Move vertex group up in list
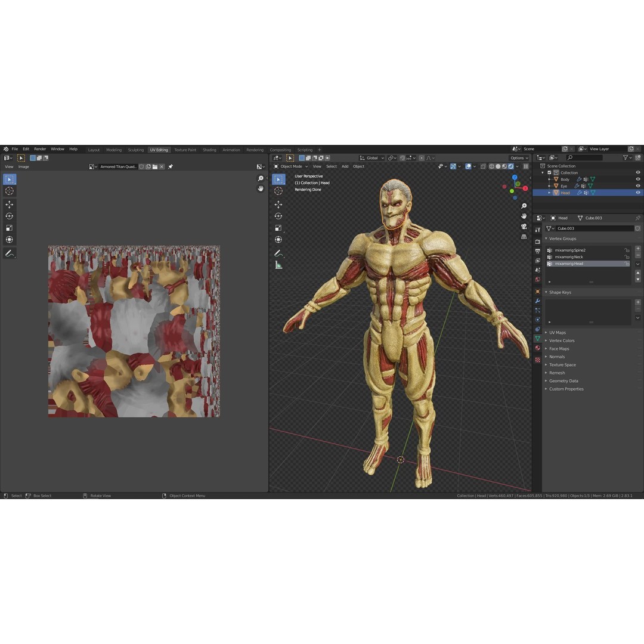The width and height of the screenshot is (644, 644). tap(638, 273)
